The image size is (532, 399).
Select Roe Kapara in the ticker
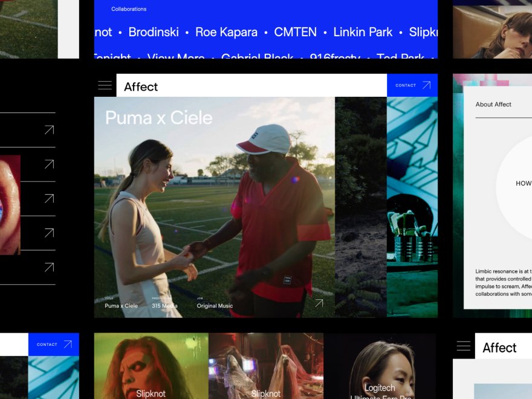point(226,32)
